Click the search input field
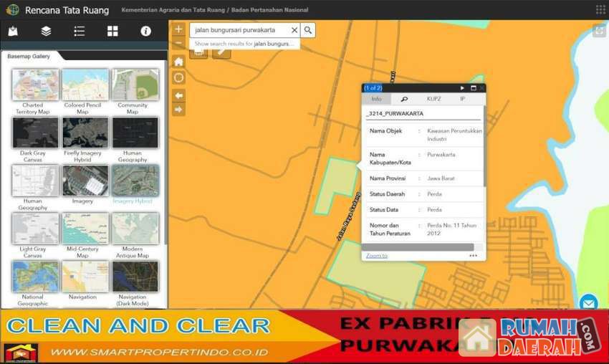609x364 pixels. (240, 30)
